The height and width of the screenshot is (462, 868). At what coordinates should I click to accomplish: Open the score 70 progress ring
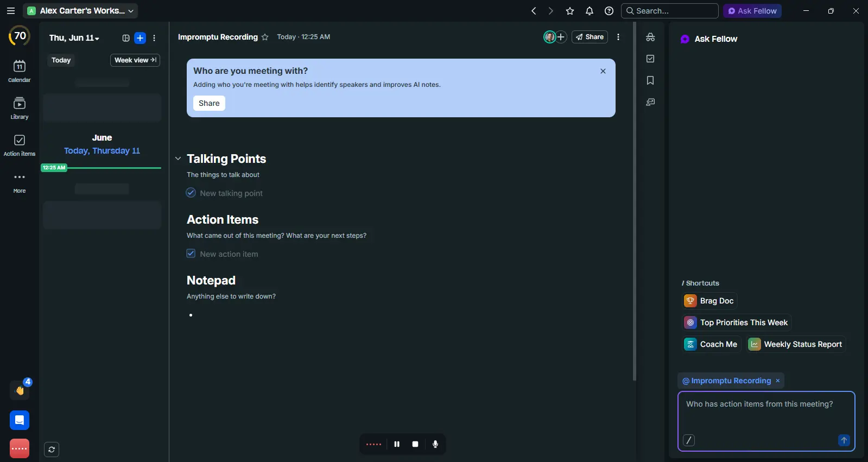[20, 36]
